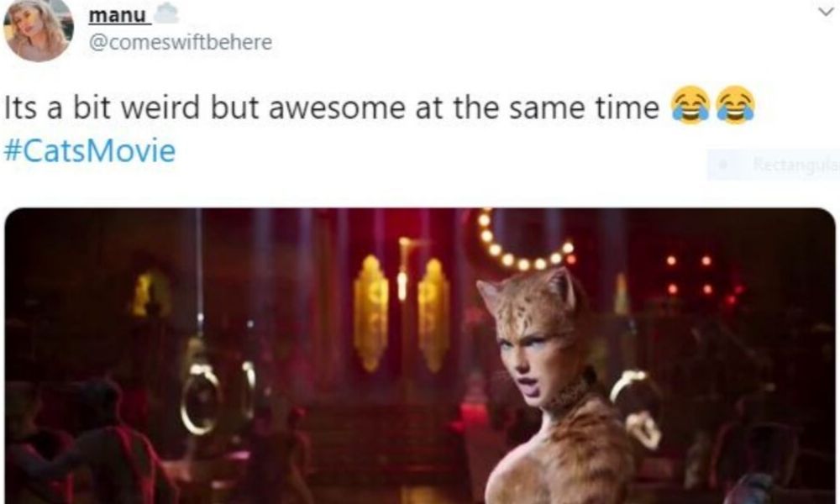Open the tweet options chevron menu
This screenshot has width=840, height=504.
(x=826, y=12)
